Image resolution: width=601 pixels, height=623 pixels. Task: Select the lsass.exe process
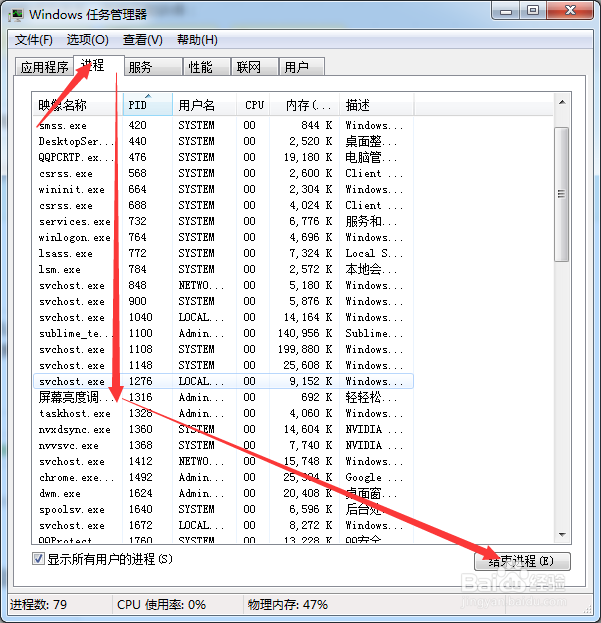(223, 253)
